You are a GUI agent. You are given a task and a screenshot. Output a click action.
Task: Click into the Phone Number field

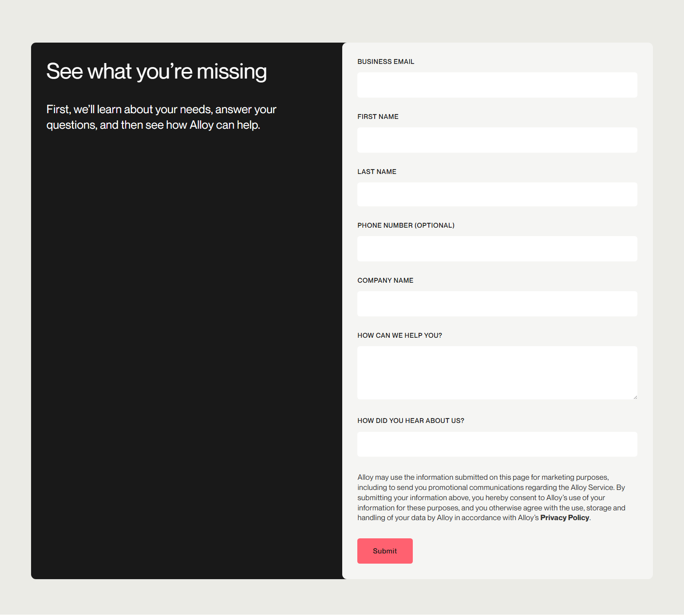(497, 249)
